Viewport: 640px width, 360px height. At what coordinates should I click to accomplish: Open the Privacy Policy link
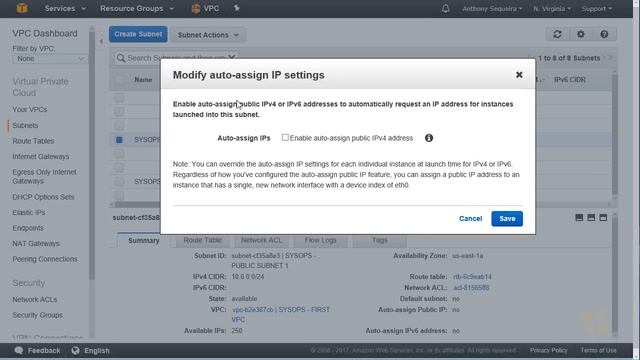pyautogui.click(x=548, y=350)
